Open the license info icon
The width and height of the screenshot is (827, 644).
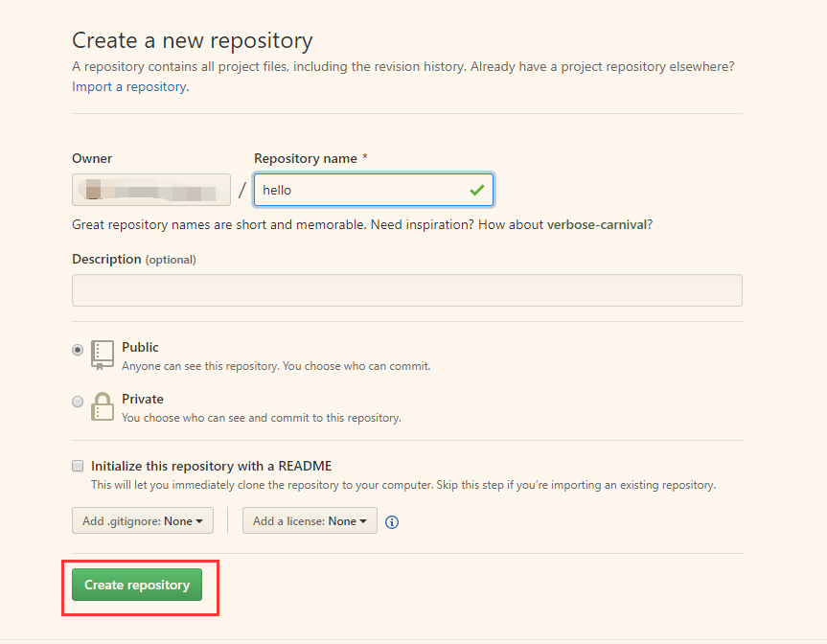[x=392, y=522]
